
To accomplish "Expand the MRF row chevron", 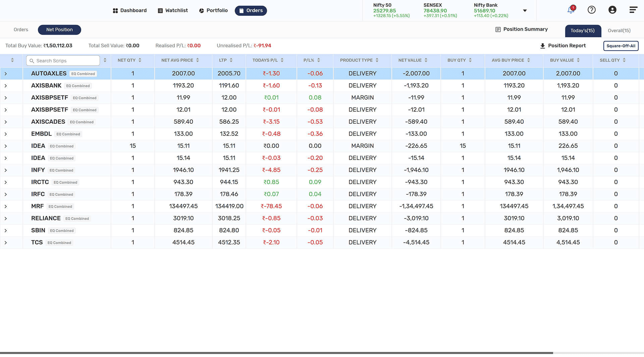I will tap(6, 206).
